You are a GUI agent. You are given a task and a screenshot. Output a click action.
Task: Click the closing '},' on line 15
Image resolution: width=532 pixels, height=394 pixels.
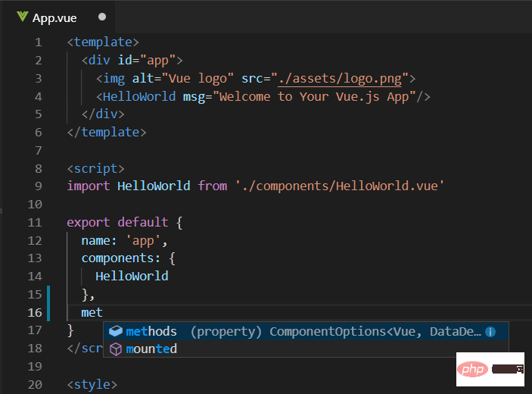tap(89, 295)
